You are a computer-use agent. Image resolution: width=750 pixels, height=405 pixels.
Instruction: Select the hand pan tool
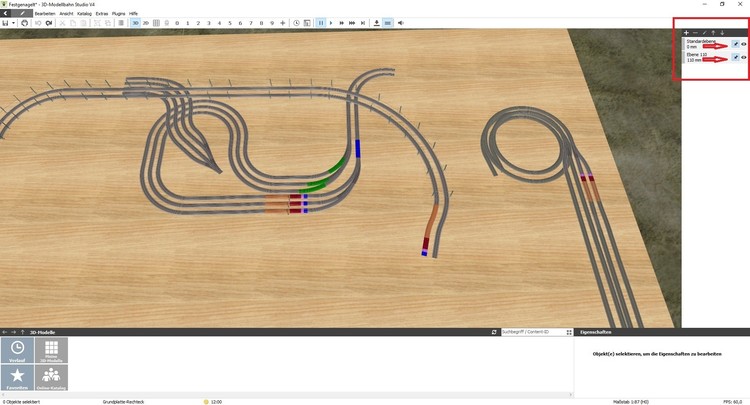[22, 22]
